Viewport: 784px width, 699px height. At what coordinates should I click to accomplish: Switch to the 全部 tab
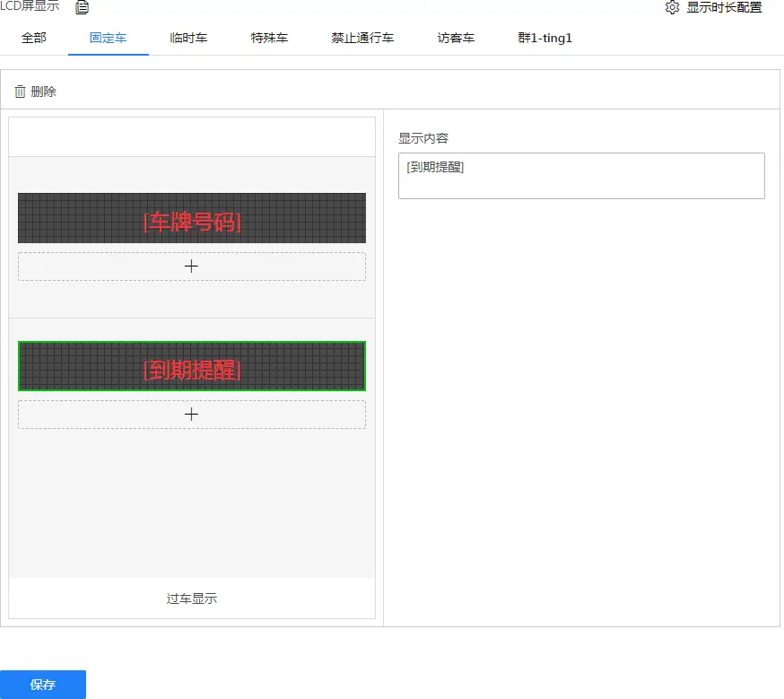[34, 38]
